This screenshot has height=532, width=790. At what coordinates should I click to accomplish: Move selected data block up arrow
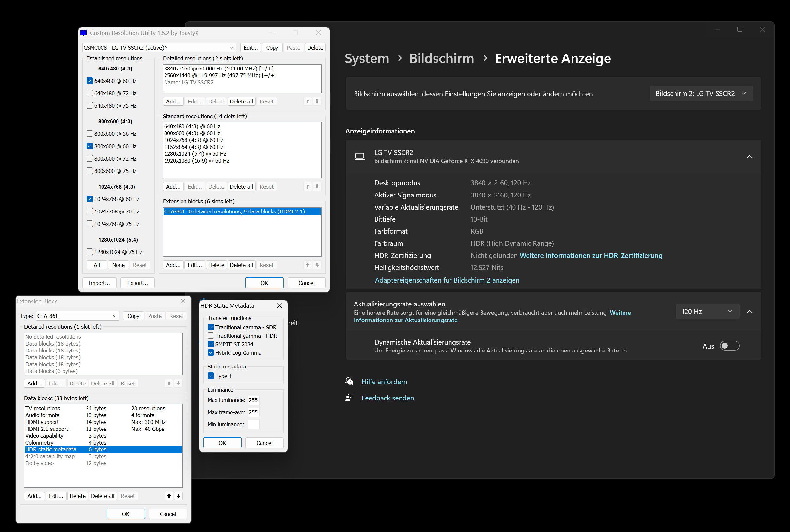coord(169,496)
